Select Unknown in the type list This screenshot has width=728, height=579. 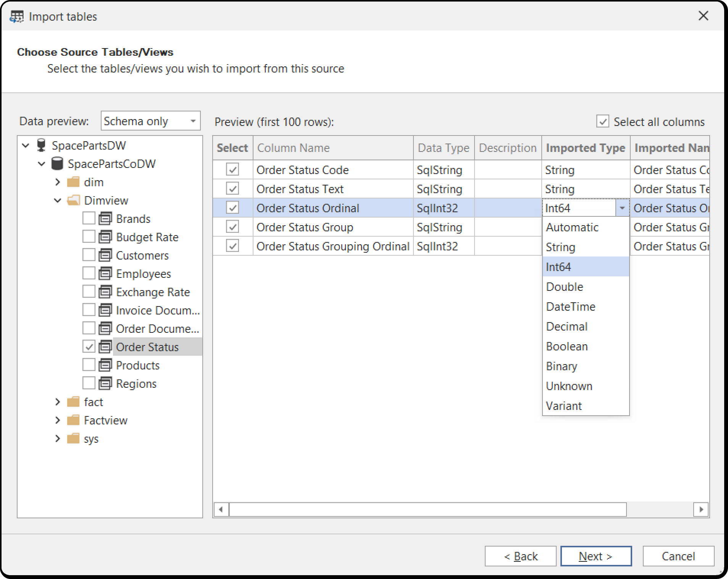586,386
